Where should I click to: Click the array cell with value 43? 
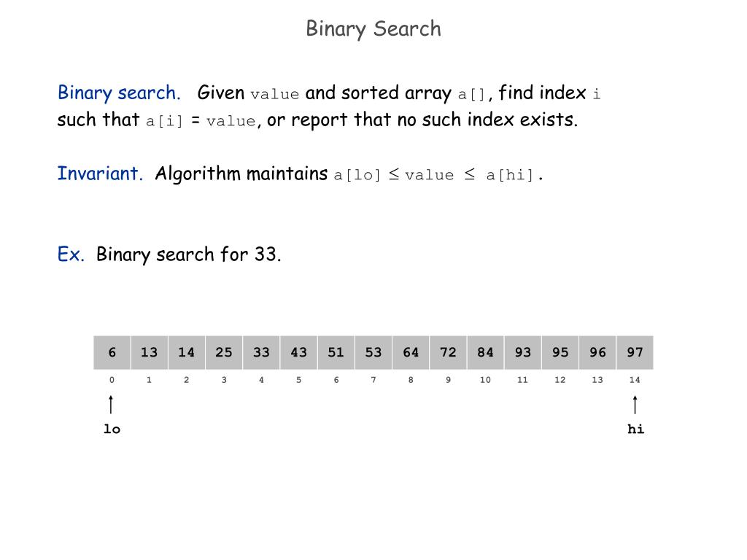click(298, 352)
